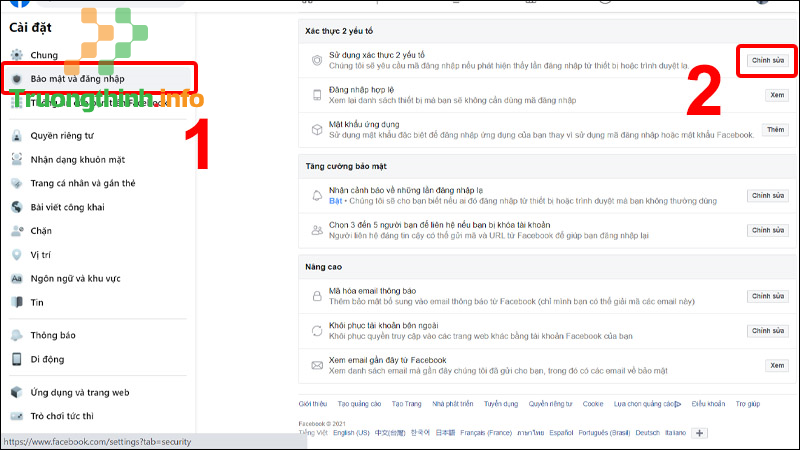Screen dimensions: 800x450
Task: Click the globe icon next to Bài viết công khai
Action: tap(17, 207)
